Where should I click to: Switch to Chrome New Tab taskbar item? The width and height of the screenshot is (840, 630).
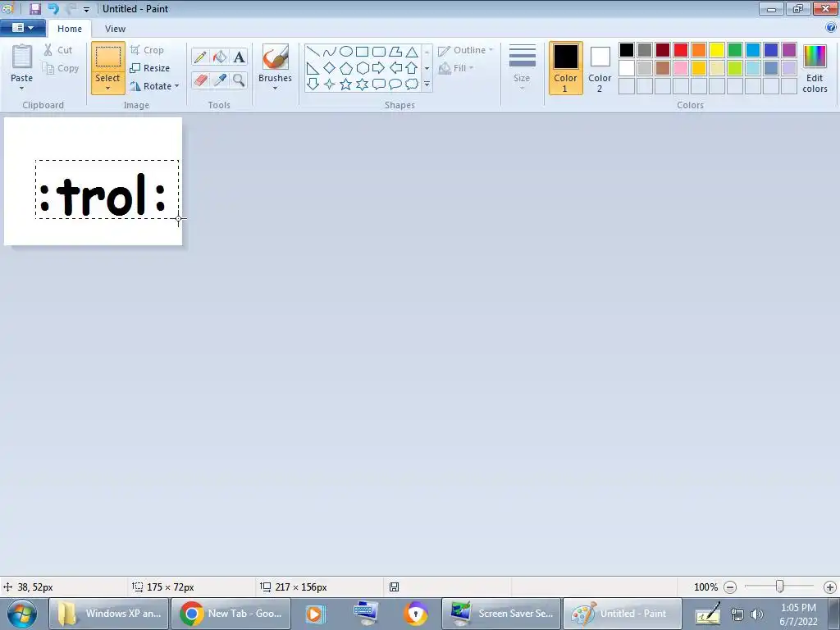pyautogui.click(x=231, y=614)
